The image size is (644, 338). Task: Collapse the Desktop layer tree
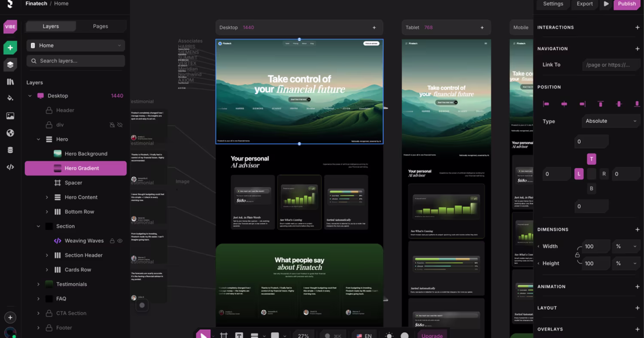30,96
